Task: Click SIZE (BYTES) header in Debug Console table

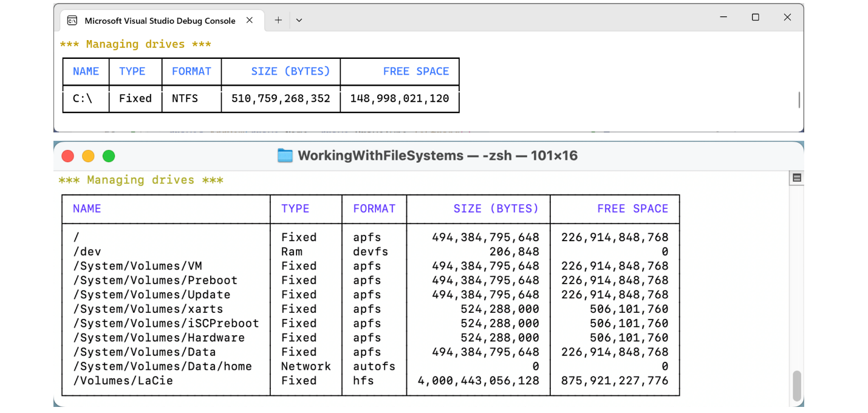Action: click(290, 71)
